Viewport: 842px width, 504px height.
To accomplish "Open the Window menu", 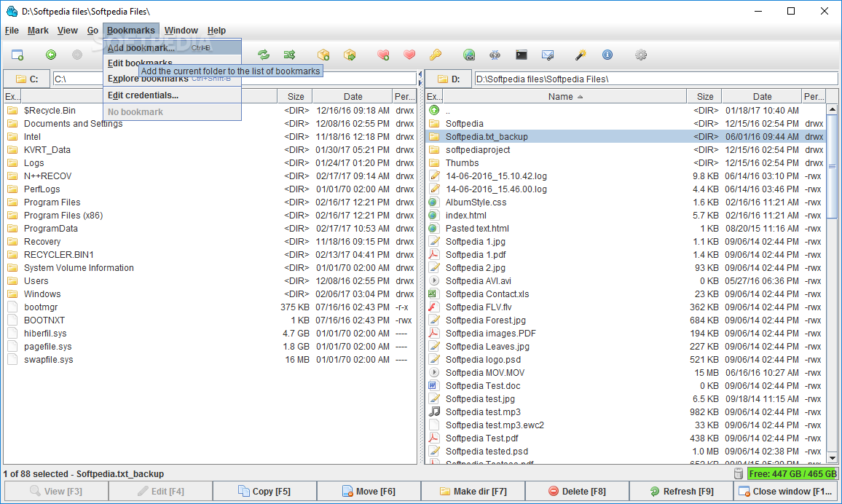I will click(x=181, y=31).
